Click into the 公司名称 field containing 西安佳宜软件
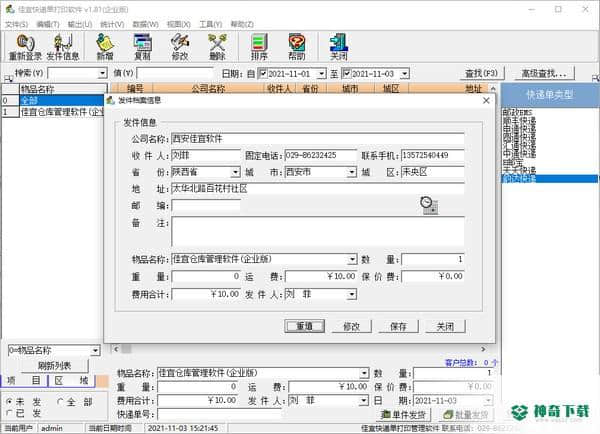The image size is (600, 434). (x=318, y=139)
